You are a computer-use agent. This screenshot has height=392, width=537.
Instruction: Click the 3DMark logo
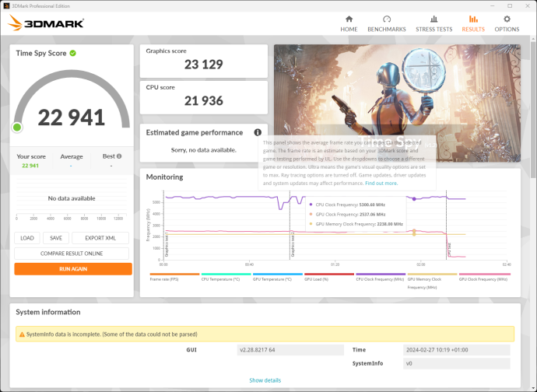tap(46, 23)
